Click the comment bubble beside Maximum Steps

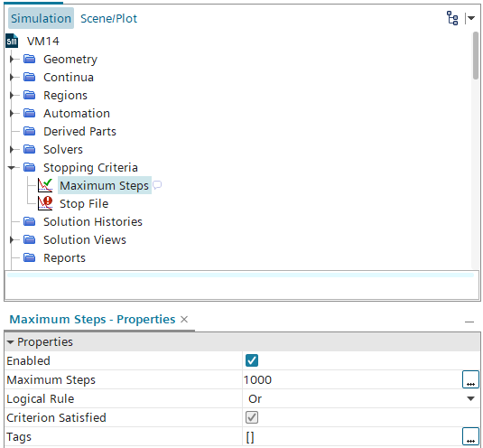157,185
